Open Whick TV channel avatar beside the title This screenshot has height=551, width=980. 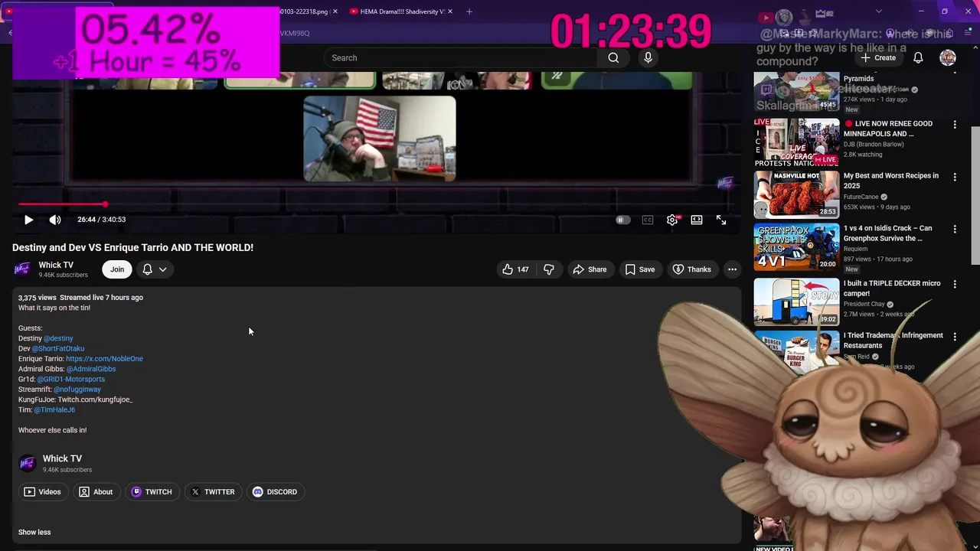pyautogui.click(x=22, y=269)
